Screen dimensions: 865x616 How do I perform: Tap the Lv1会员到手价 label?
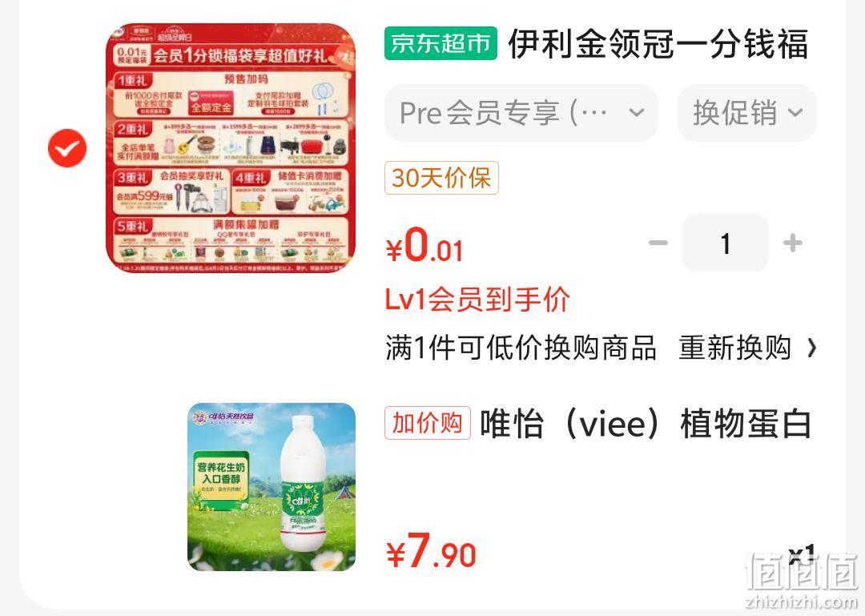pos(477,300)
